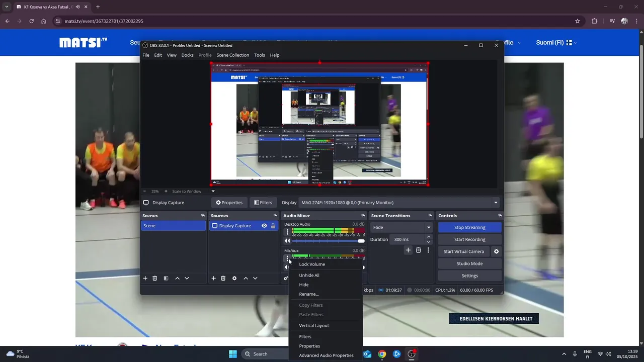Add a new scene with the plus icon

click(145, 278)
